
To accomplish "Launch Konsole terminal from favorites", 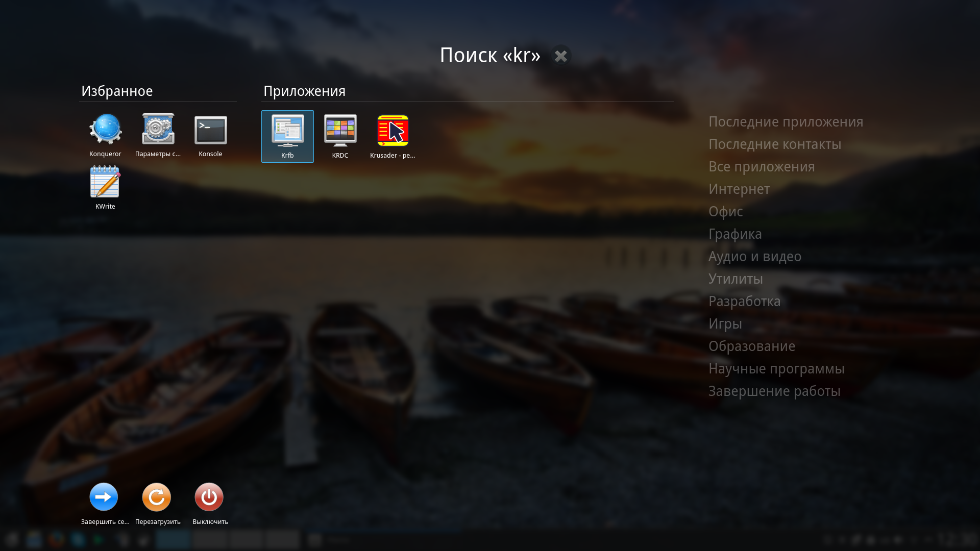I will point(210,134).
